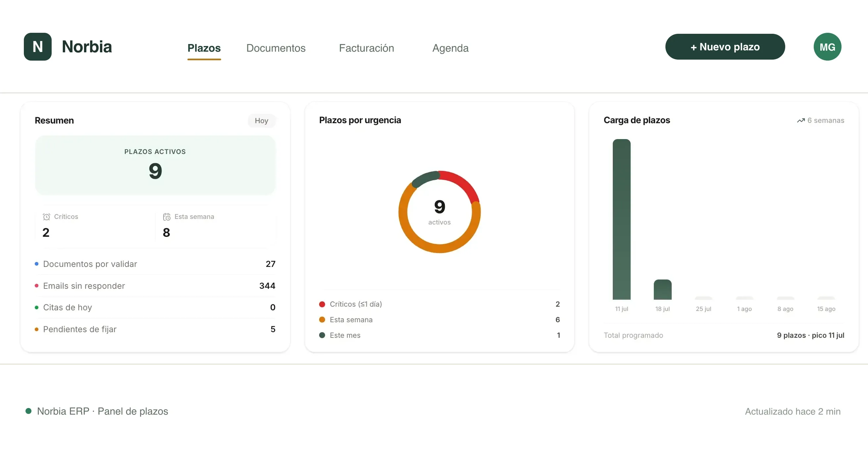Open the MG user avatar
The height and width of the screenshot is (457, 868).
click(827, 46)
